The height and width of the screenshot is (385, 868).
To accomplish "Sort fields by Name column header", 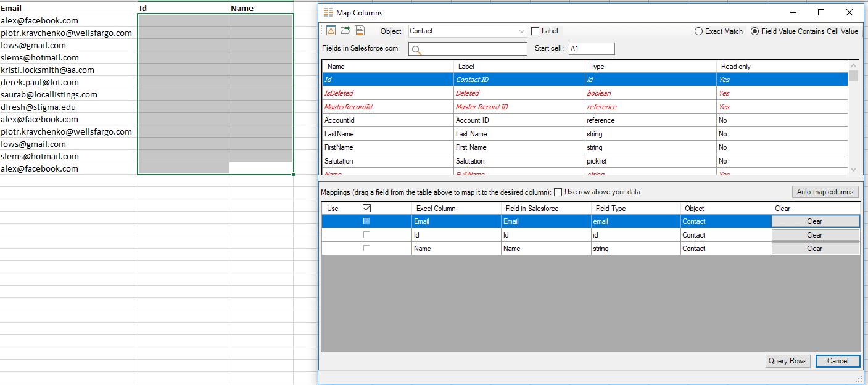I will pyautogui.click(x=388, y=67).
